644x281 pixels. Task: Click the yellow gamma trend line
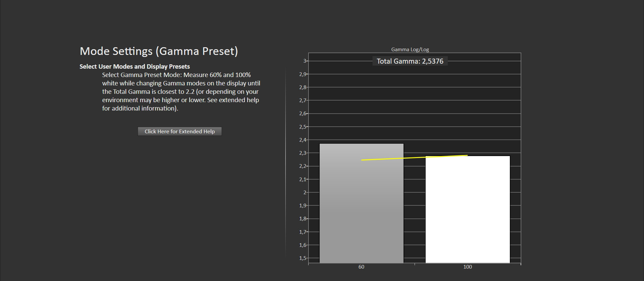pos(414,157)
